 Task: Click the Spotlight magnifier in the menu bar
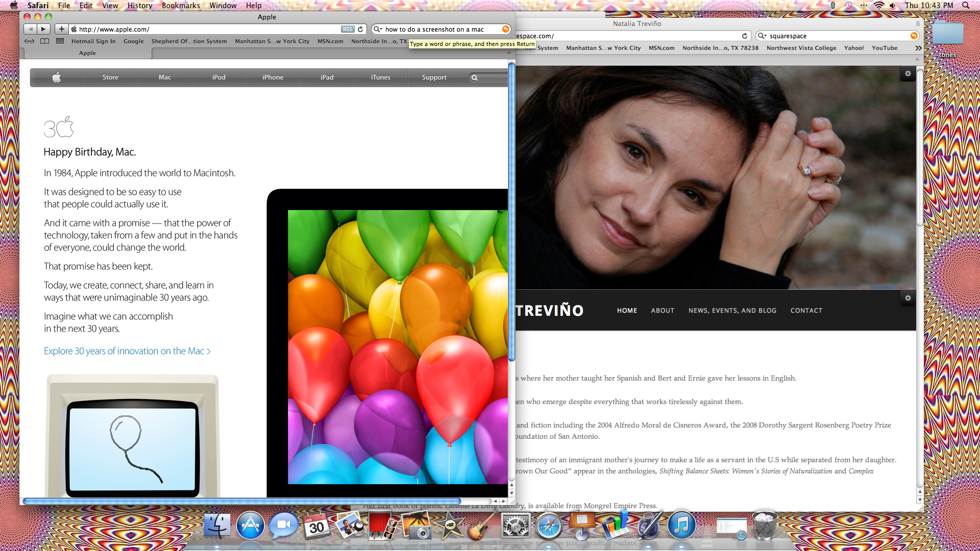(x=966, y=5)
